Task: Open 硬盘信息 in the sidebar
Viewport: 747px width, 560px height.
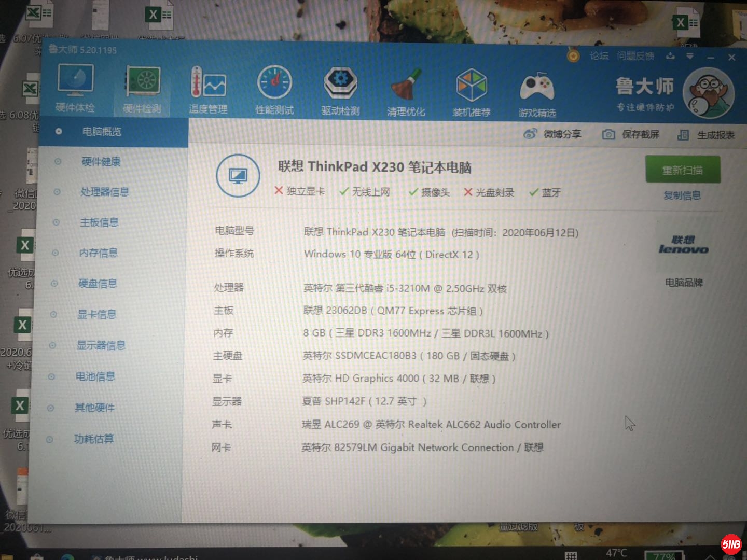Action: (x=98, y=284)
